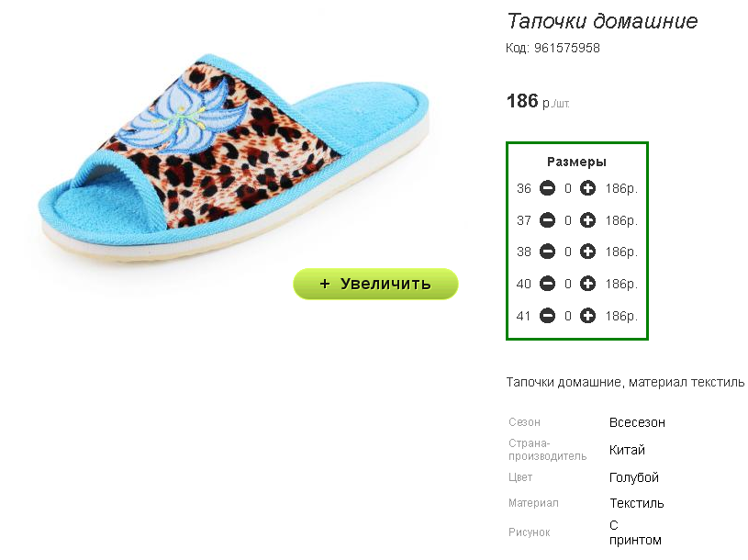The width and height of the screenshot is (748, 560).
Task: Increase quantity for size 38
Action: tap(587, 252)
